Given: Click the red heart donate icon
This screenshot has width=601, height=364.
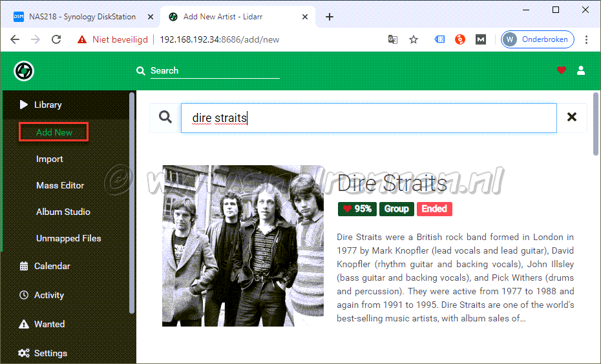Looking at the screenshot, I should click(562, 70).
